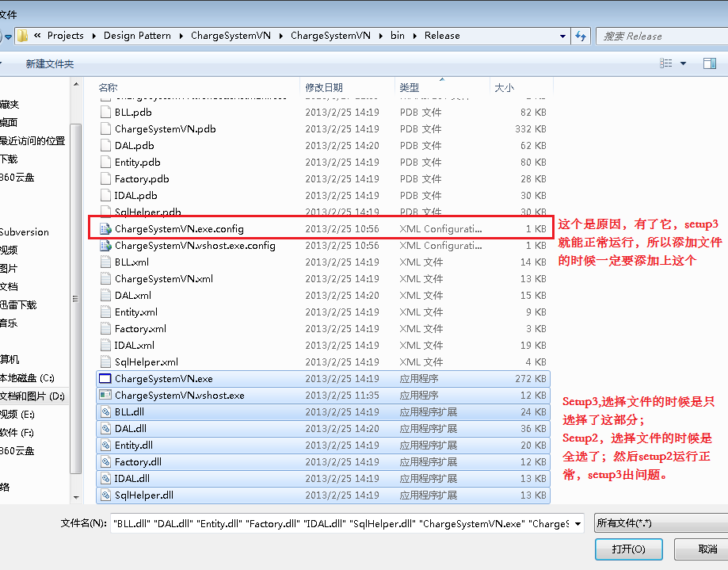Click the 新建文件夹 button
Image resolution: width=728 pixels, height=570 pixels.
click(x=50, y=63)
